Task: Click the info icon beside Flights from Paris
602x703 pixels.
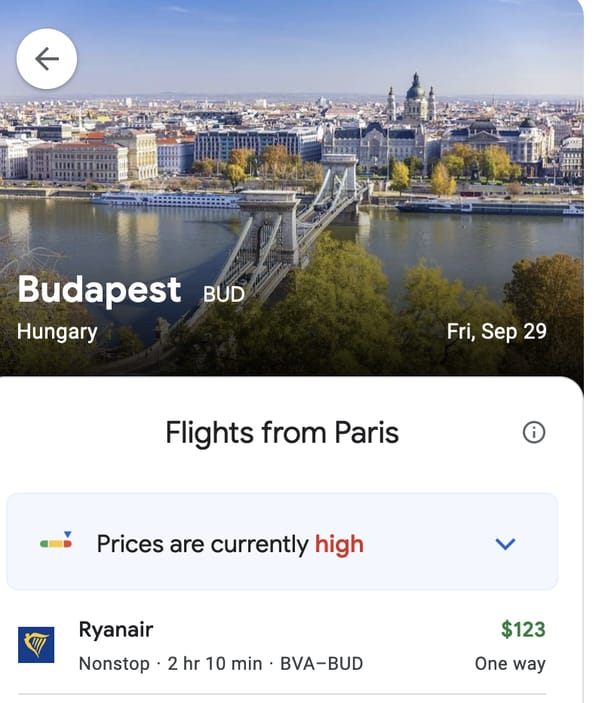Action: [534, 432]
